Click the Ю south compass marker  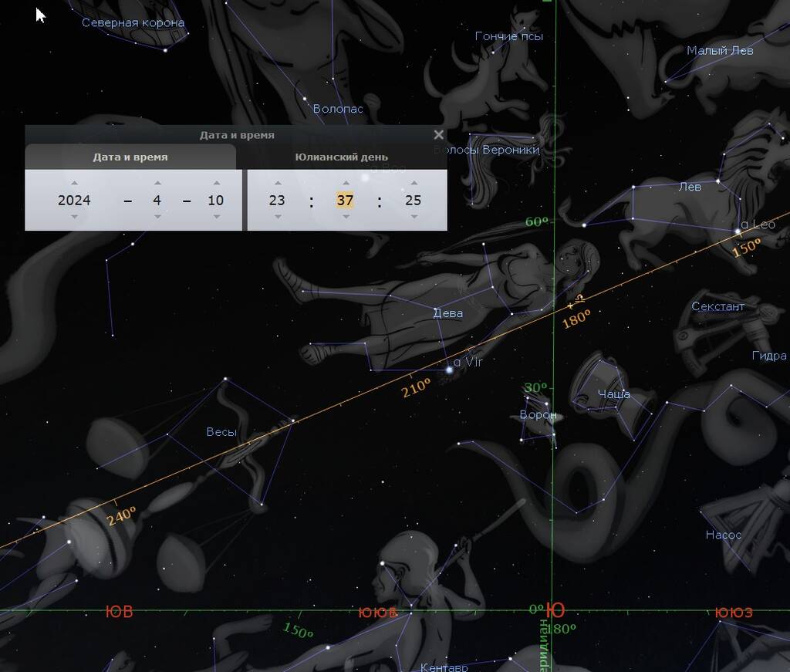pyautogui.click(x=555, y=610)
